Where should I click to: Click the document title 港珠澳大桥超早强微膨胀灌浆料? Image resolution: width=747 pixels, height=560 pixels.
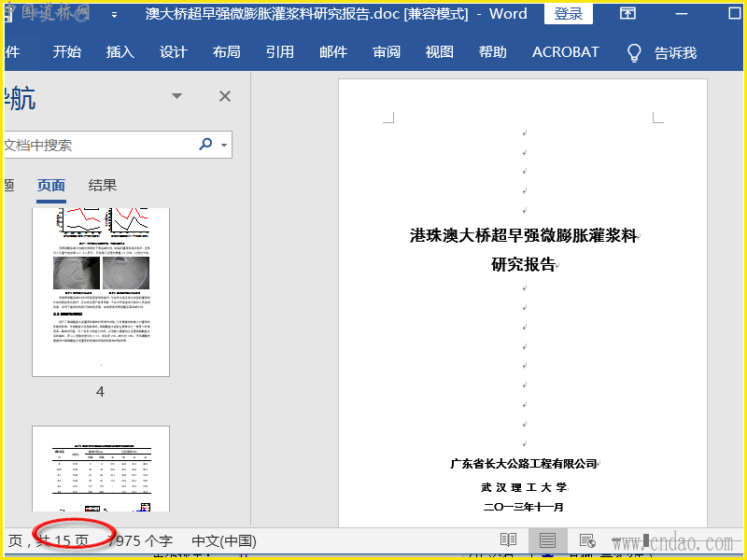pos(523,235)
